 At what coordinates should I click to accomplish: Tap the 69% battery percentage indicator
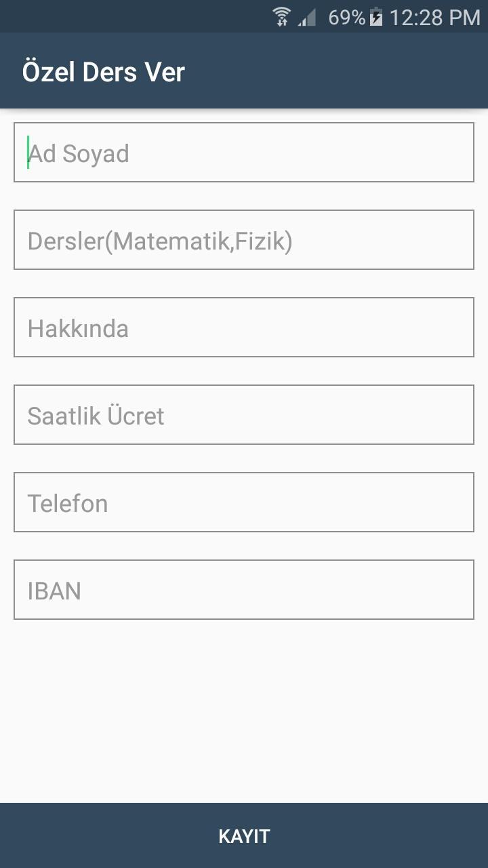347,17
